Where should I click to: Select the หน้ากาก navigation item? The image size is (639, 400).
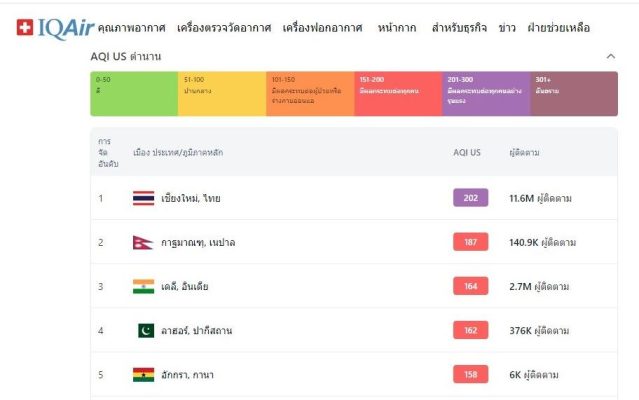397,28
